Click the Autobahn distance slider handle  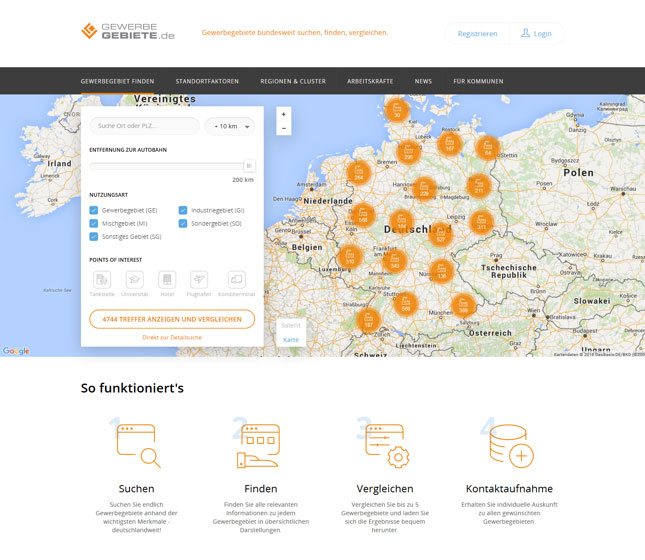tap(249, 166)
